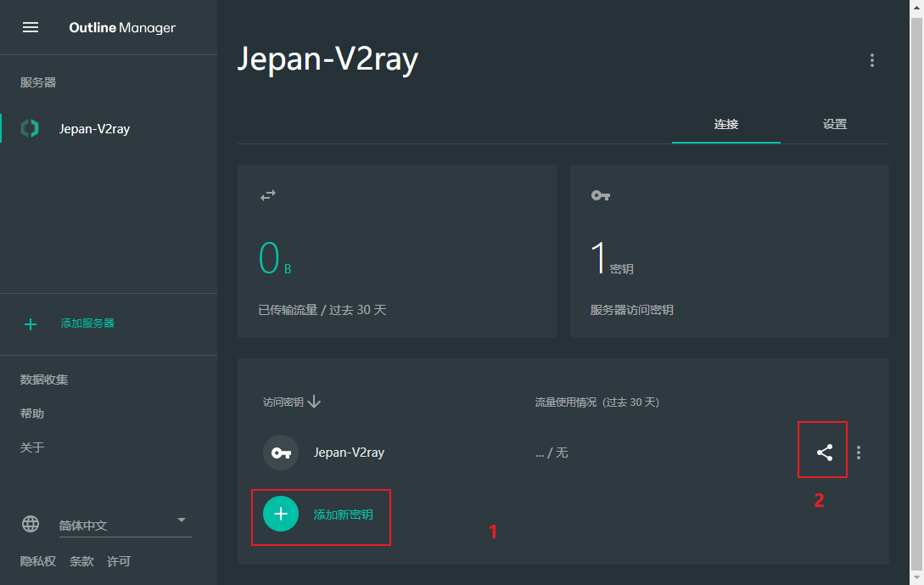924x585 pixels.
Task: Click the 流量使用情况 column header
Action: [x=597, y=402]
